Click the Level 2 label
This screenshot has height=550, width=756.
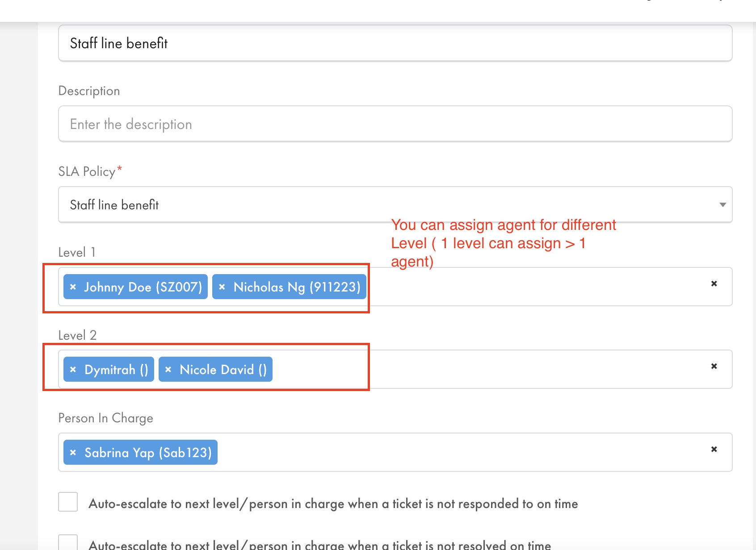tap(77, 335)
